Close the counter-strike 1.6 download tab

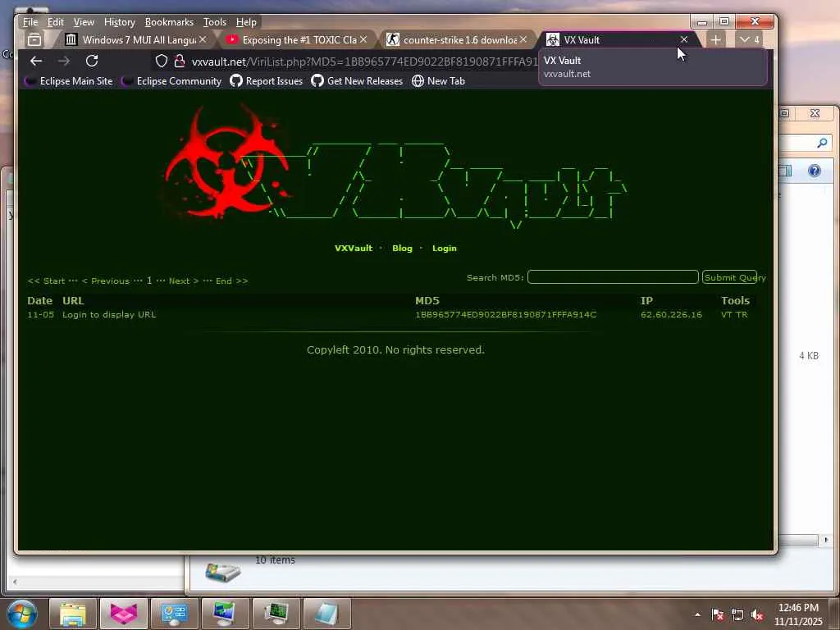(523, 39)
